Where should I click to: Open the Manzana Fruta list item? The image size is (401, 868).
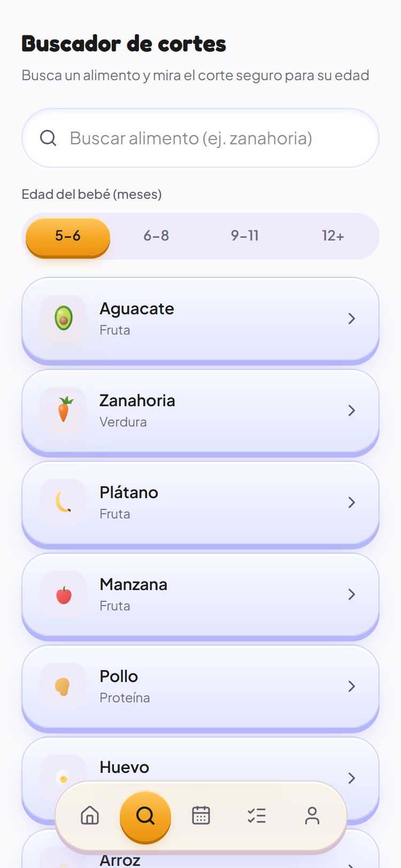point(200,595)
